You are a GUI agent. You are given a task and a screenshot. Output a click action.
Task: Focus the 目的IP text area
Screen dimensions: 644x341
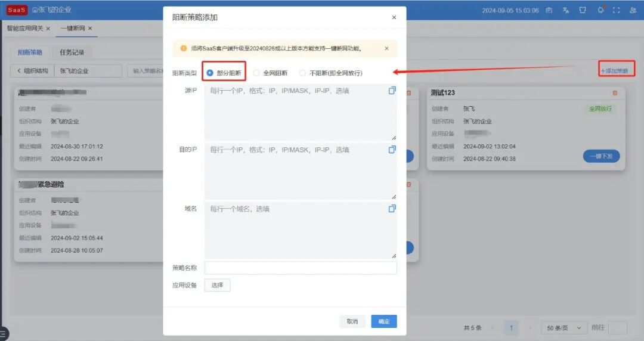[301, 171]
